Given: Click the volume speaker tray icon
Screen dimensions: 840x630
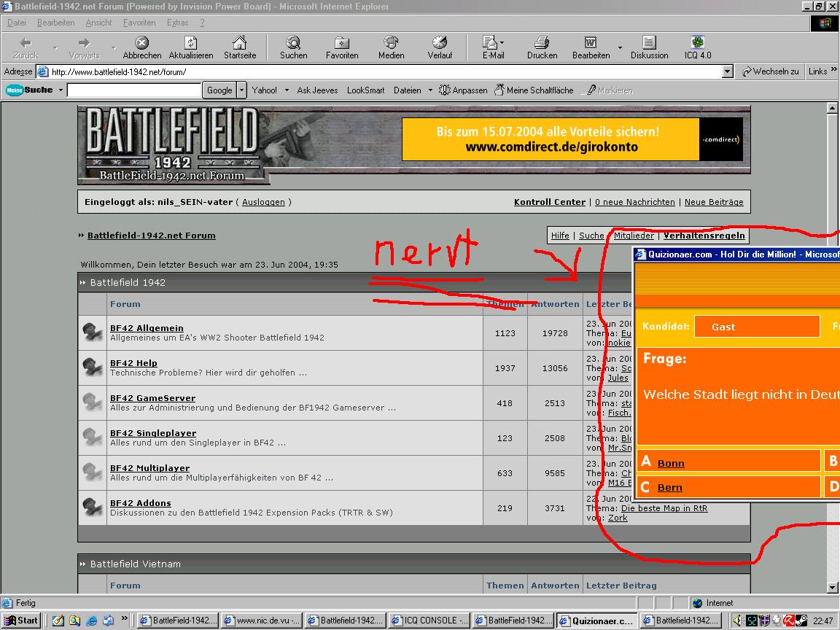Looking at the screenshot, I should [738, 621].
